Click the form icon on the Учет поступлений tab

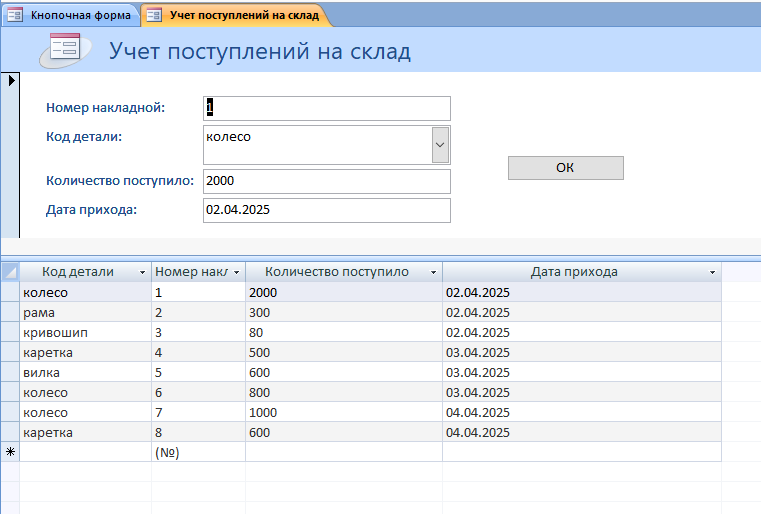(154, 15)
